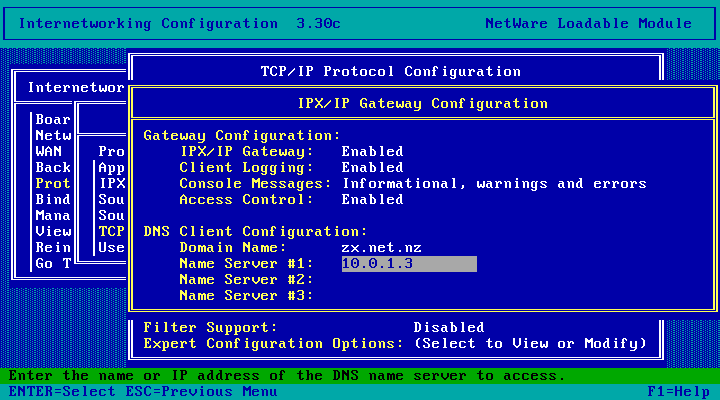Change the Console Messages level setting

[494, 184]
